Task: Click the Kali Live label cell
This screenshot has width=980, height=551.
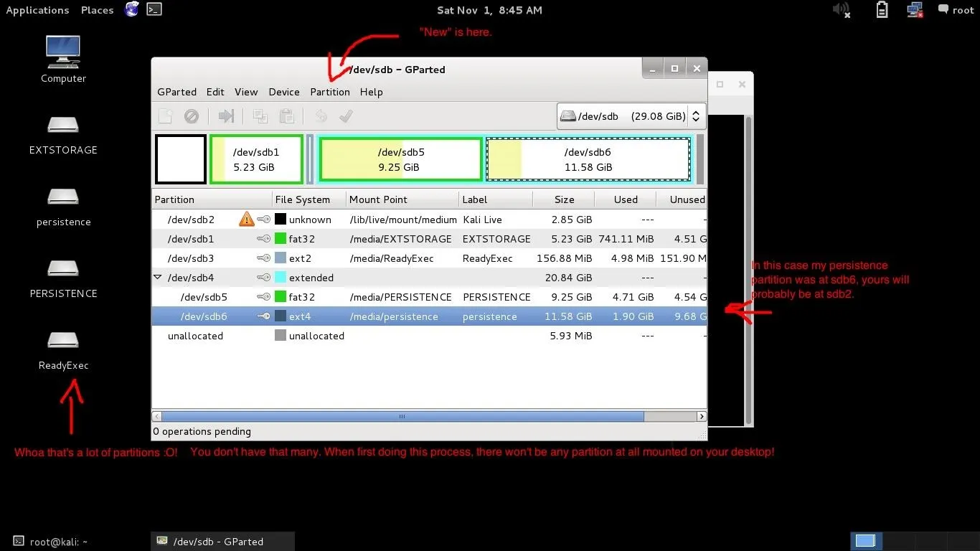Action: click(x=482, y=220)
